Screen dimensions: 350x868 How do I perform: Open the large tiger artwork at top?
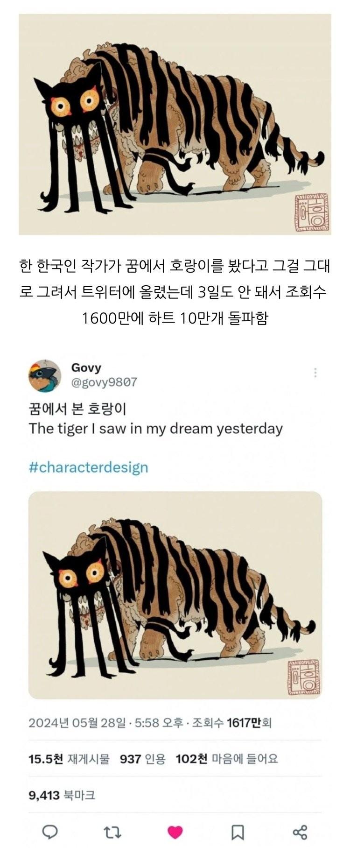(x=175, y=124)
